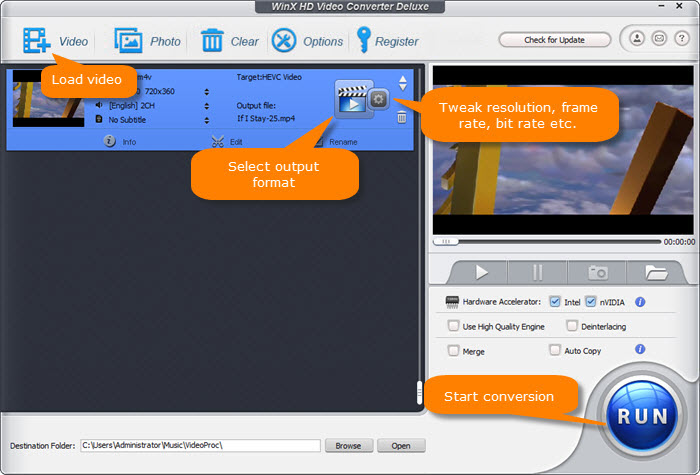Open the Photo slideshow tool
This screenshot has height=475, width=700.
129,41
